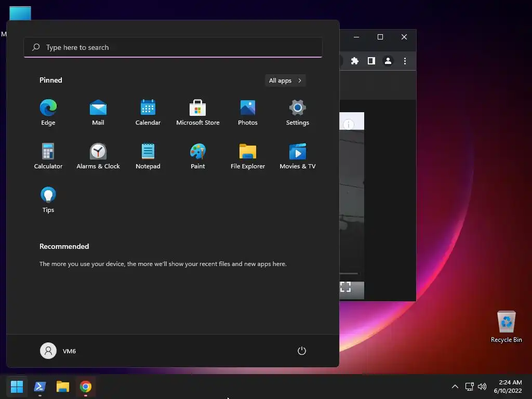Launch Movies & TV
This screenshot has width=532, height=399.
[298, 156]
